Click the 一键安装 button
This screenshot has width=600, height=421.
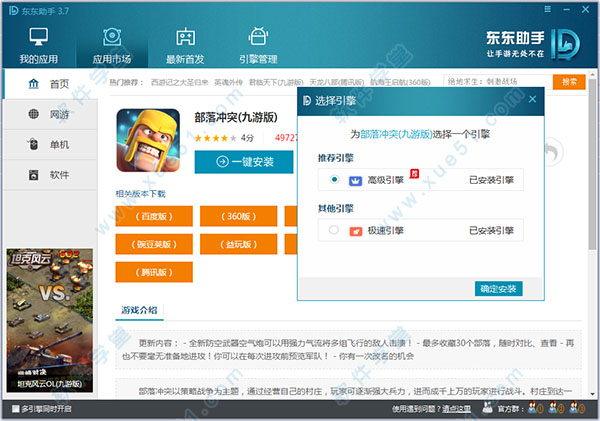(244, 162)
